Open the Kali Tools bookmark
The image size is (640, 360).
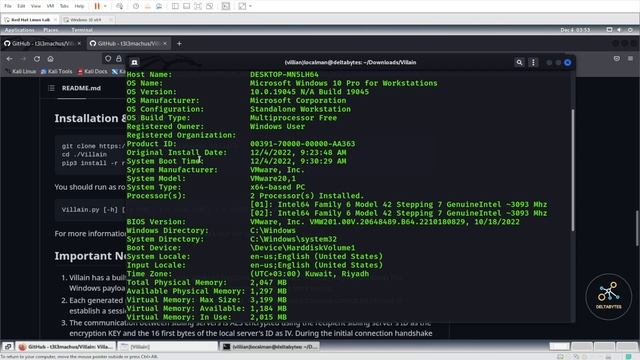pos(56,71)
